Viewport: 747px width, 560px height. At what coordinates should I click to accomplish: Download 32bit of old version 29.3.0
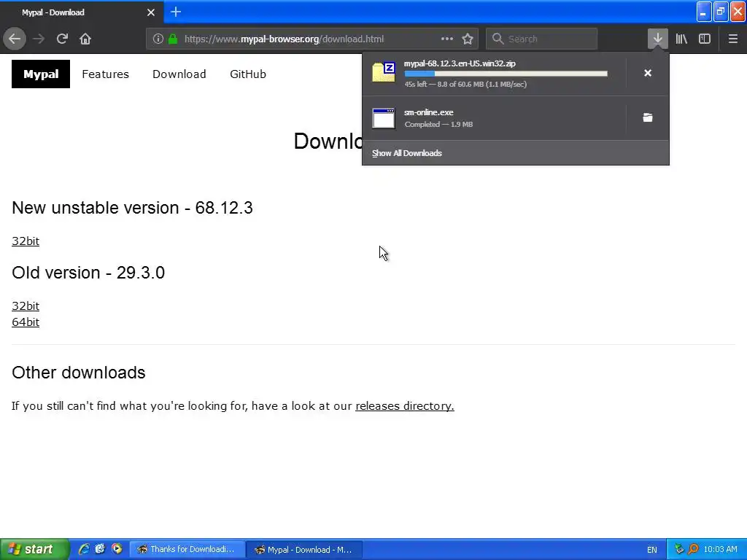click(26, 306)
